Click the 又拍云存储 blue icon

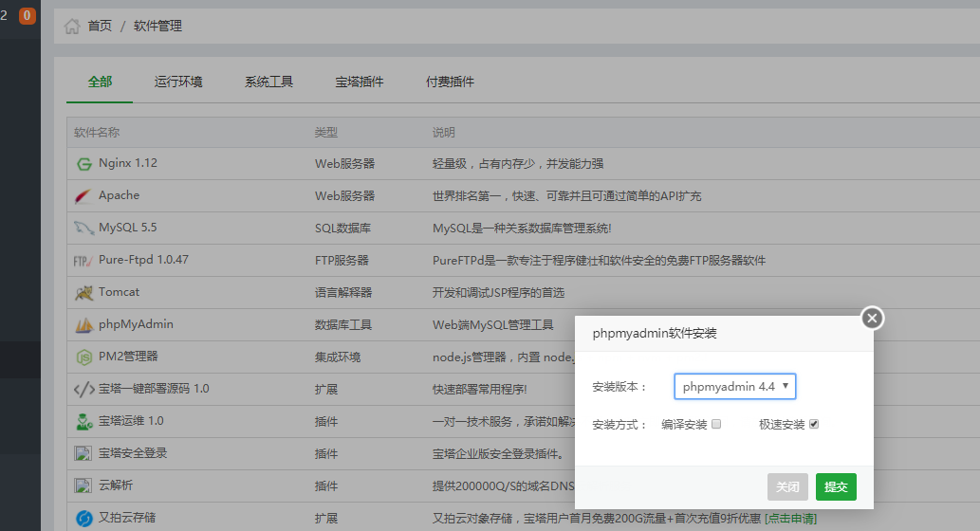click(x=83, y=519)
